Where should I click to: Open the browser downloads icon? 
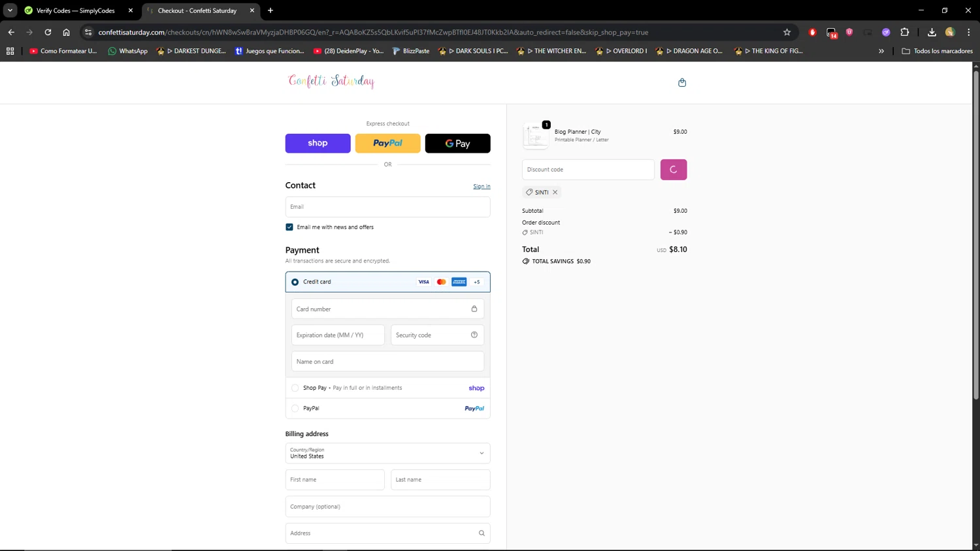(x=932, y=32)
